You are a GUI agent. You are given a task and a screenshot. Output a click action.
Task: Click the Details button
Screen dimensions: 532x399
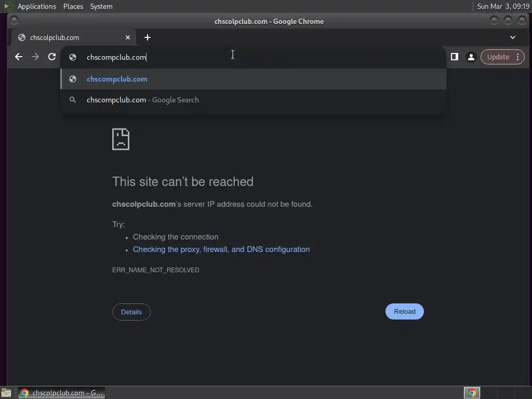[x=131, y=312]
